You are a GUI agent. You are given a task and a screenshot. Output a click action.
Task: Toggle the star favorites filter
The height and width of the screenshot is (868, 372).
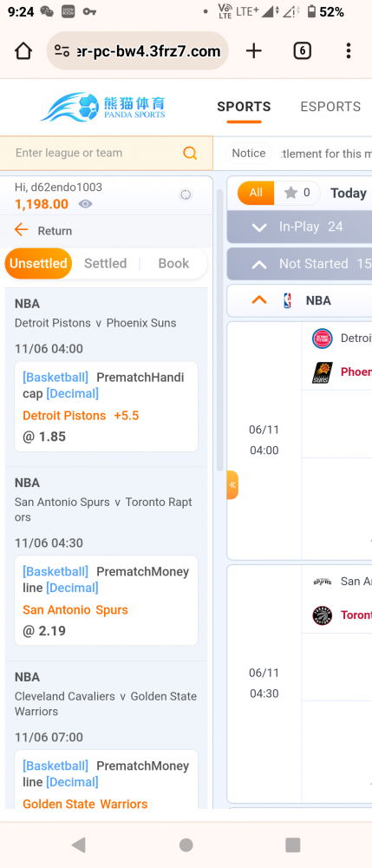pyautogui.click(x=297, y=193)
